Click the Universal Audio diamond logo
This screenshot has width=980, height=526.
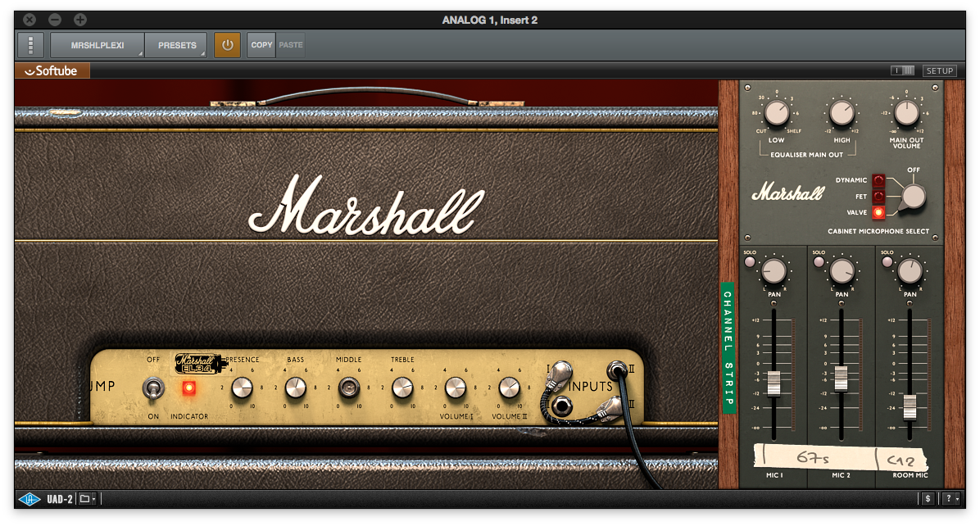29,498
